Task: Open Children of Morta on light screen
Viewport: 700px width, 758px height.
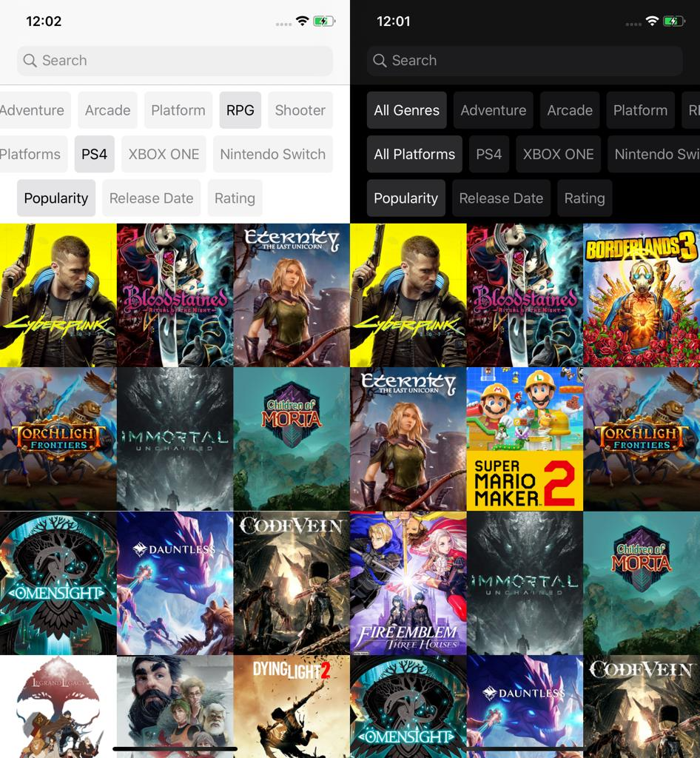Action: coord(292,439)
